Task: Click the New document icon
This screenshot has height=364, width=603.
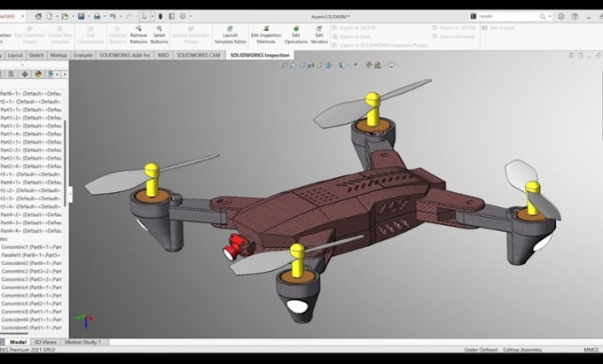Action: coord(50,17)
